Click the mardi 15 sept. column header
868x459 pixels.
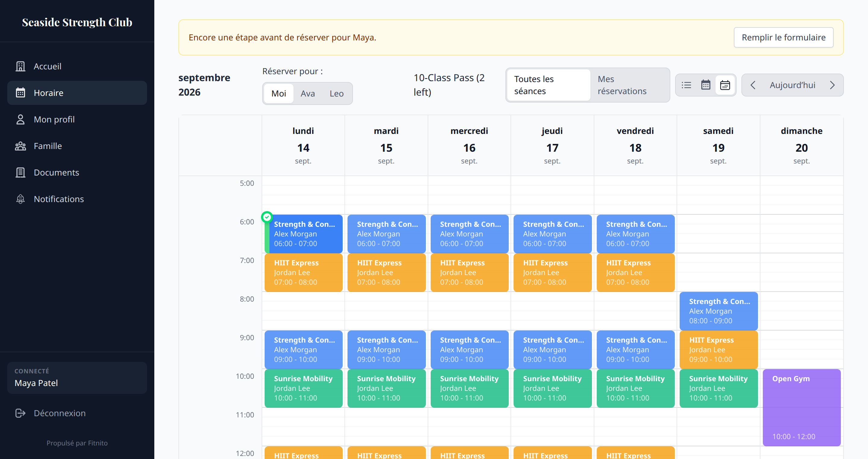click(x=386, y=146)
